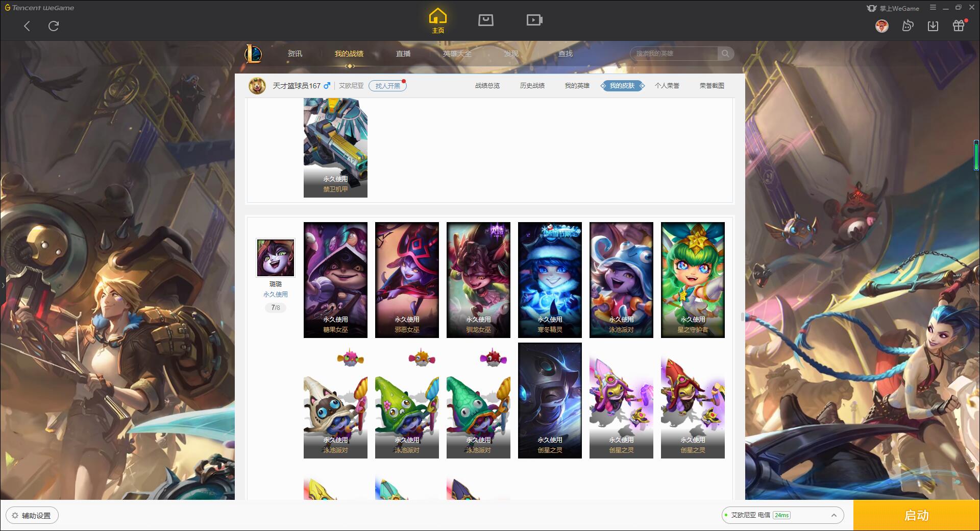Viewport: 980px width, 531px height.
Task: Expand the 艾欧尼亚 电信 server dropdown
Action: tap(782, 515)
